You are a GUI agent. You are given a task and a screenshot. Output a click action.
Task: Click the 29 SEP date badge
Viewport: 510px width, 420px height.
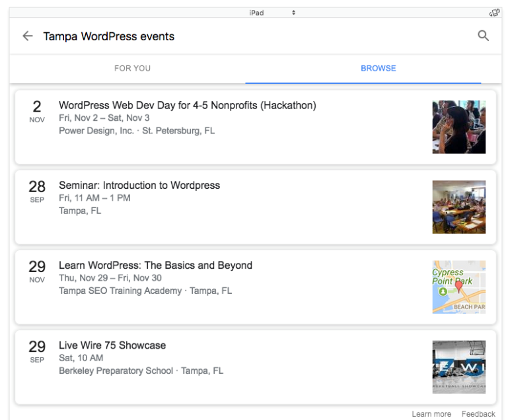click(x=37, y=351)
